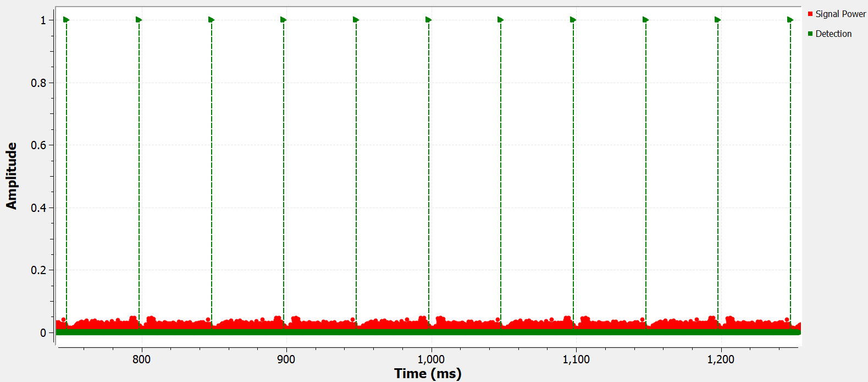The width and height of the screenshot is (868, 382).
Task: Click the rightmost detection flag marker
Action: 790,20
